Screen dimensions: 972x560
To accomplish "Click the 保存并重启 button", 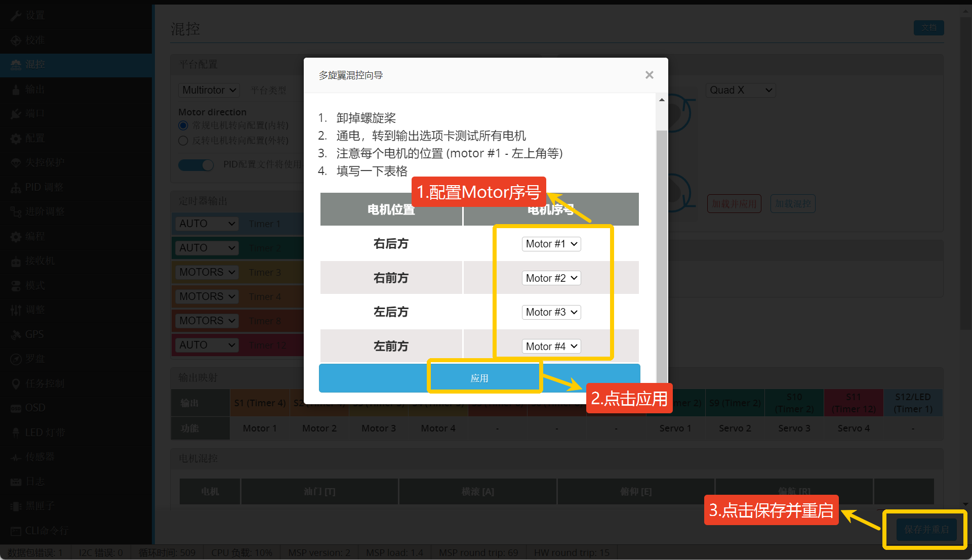I will tap(926, 529).
